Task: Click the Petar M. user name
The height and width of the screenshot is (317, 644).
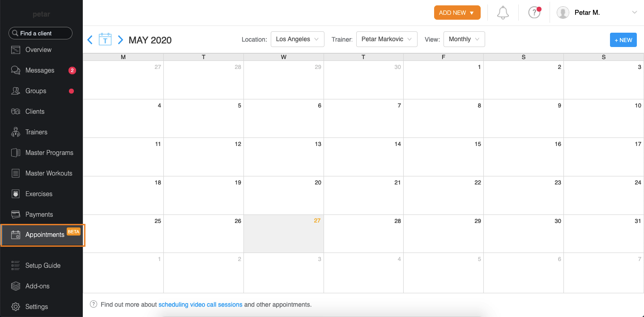Action: (x=587, y=13)
